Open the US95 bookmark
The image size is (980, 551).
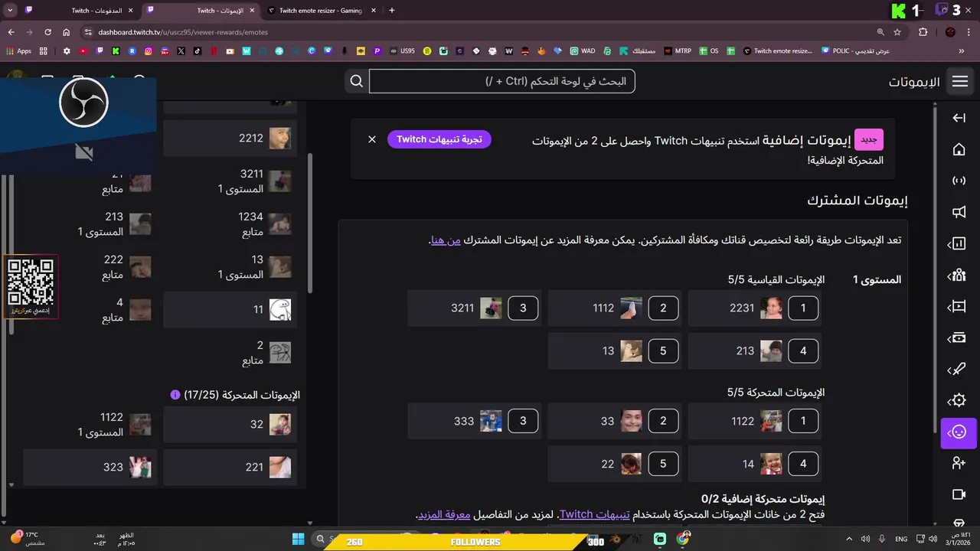tap(402, 51)
